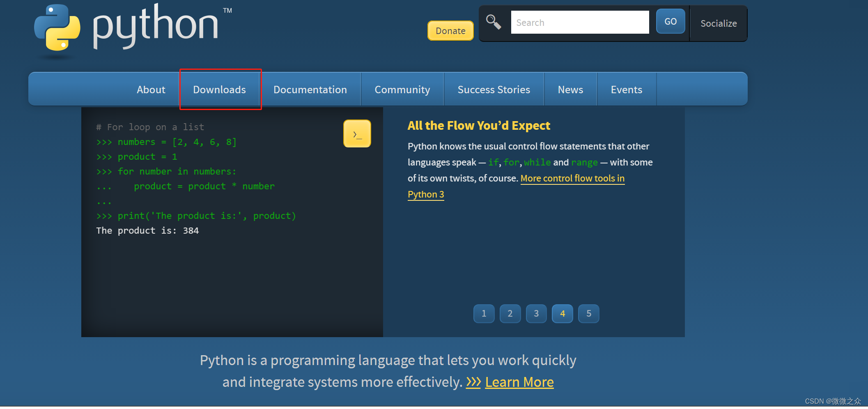Show slide 2 of the code carousel

[x=510, y=314]
